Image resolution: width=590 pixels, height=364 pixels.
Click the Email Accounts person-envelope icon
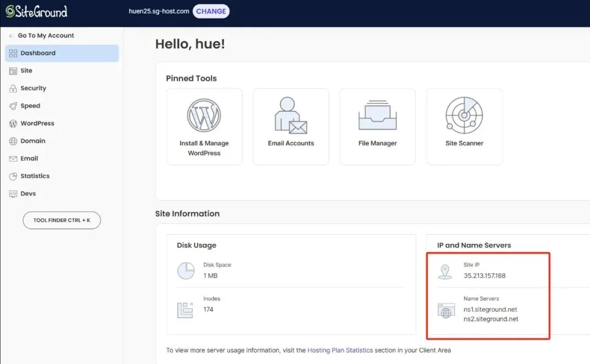(291, 115)
